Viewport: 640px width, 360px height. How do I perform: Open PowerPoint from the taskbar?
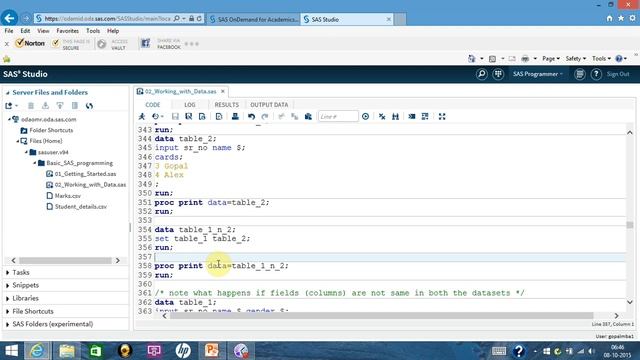[x=212, y=351]
